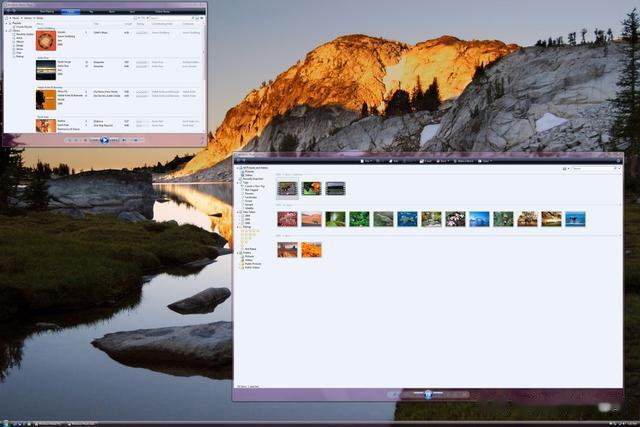The height and width of the screenshot is (427, 640).
Task: Switch to the Library tab
Action: [70, 12]
